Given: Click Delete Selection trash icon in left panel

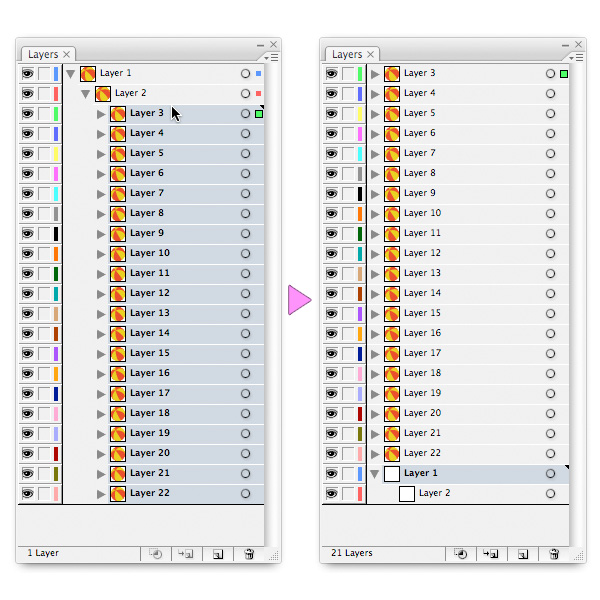Looking at the screenshot, I should click(x=249, y=554).
